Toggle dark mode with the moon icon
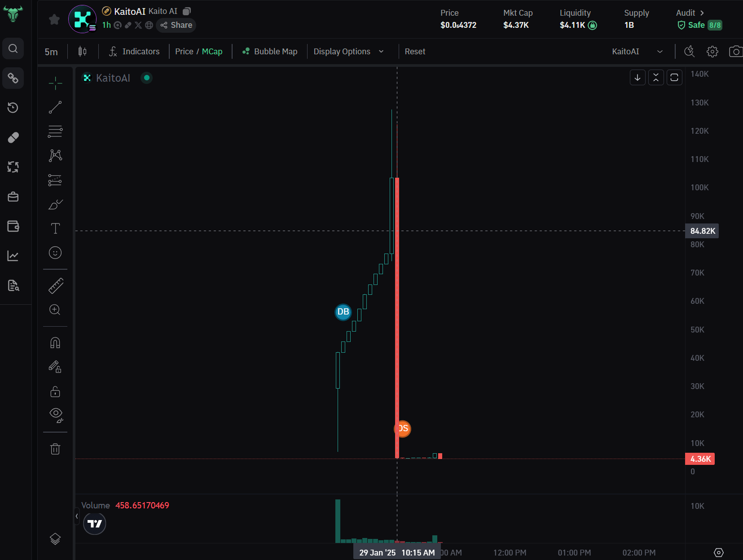The image size is (743, 560). coord(689,51)
